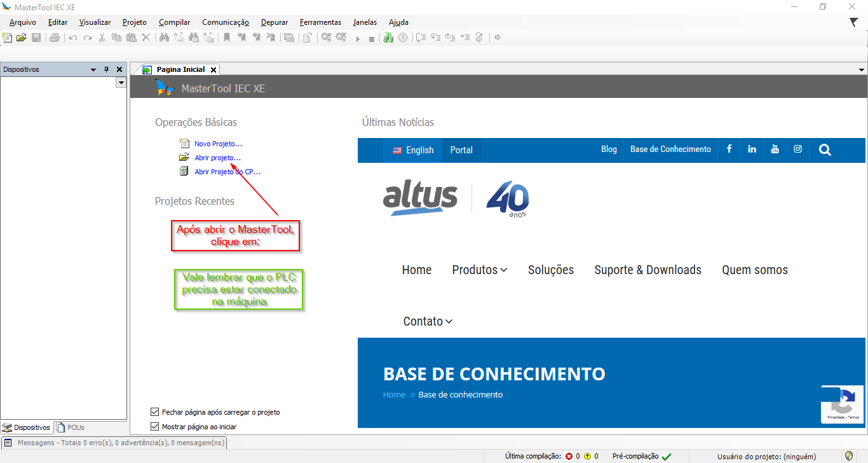Click the LinkedIn icon in news header
This screenshot has width=868, height=463.
[752, 149]
